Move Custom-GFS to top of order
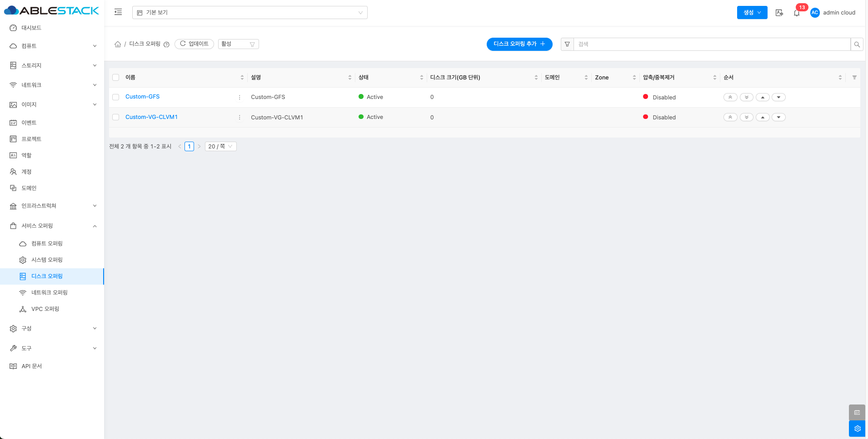868x439 pixels. pos(730,97)
